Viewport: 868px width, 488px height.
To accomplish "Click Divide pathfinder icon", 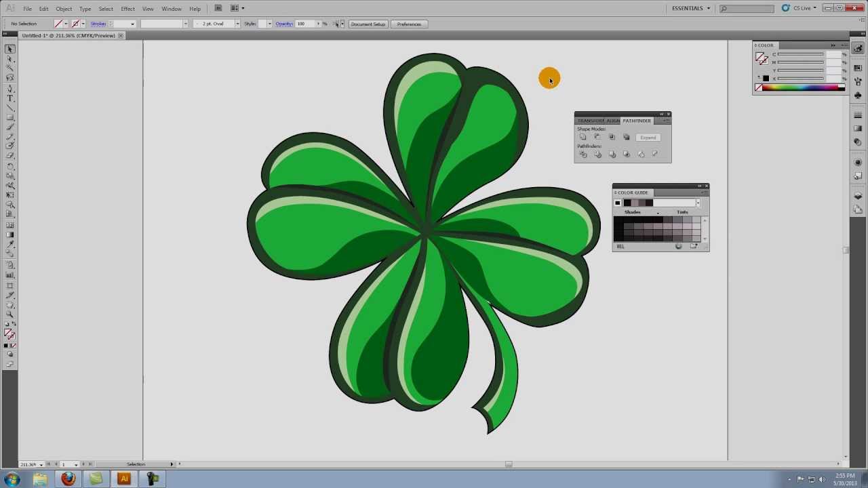I will [x=583, y=155].
